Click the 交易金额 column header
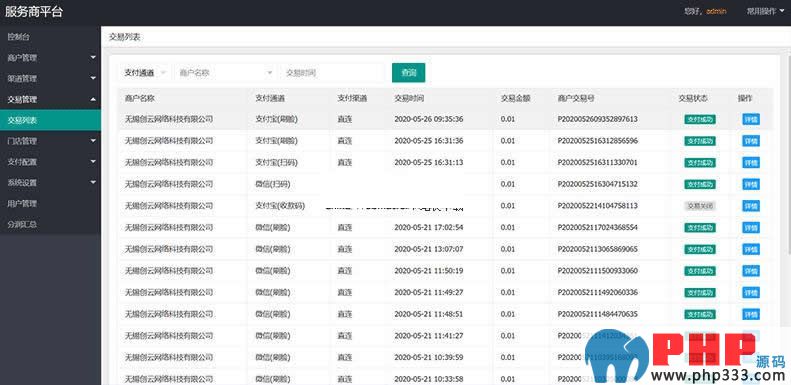791x385 pixels. (x=516, y=98)
